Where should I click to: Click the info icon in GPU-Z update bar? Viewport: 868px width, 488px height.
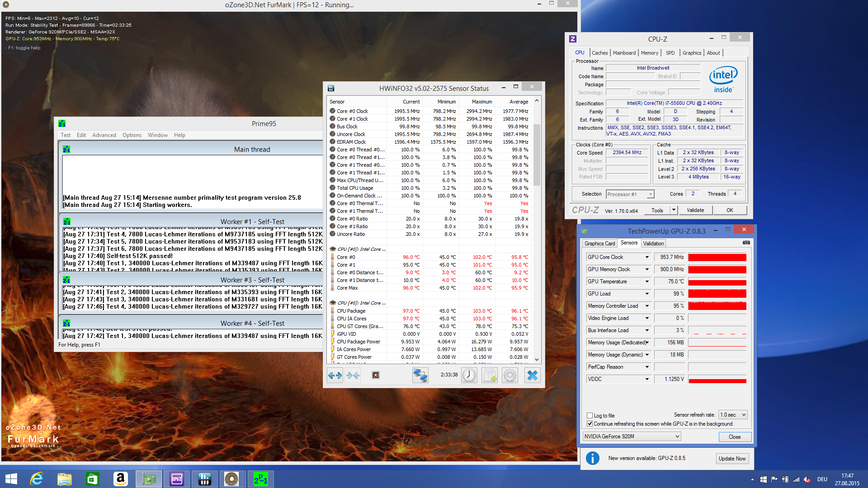pos(592,458)
